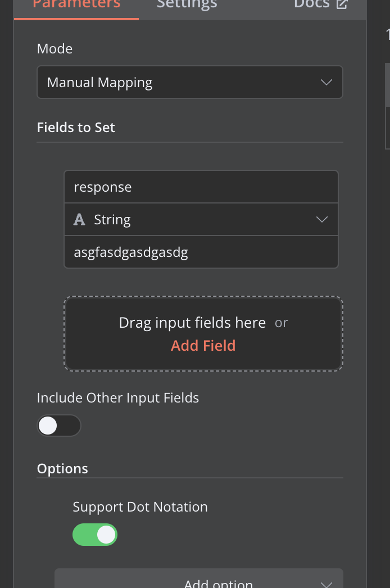Click the String type letter A icon
The image size is (390, 588).
79,219
